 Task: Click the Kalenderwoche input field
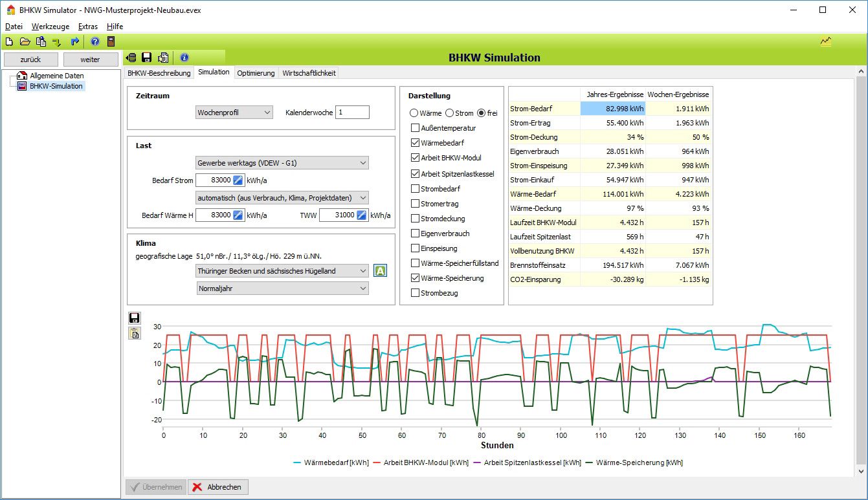(x=352, y=113)
